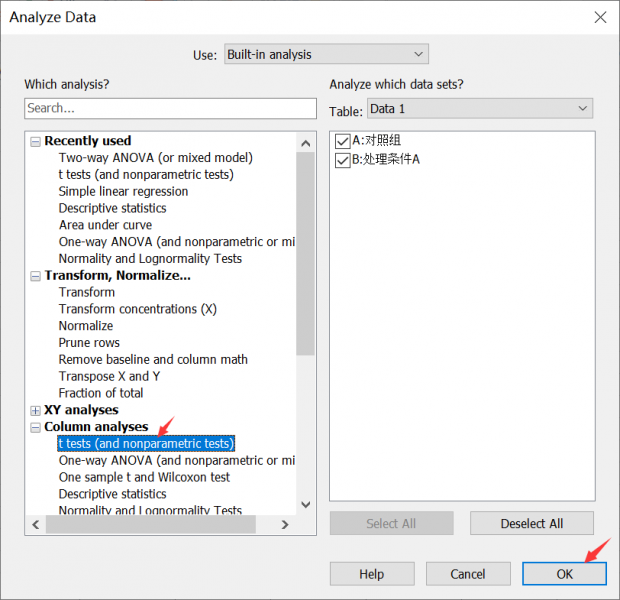Uncheck the A:对照组 data set checkbox
Viewport: 620px width, 600px height.
(x=343, y=141)
